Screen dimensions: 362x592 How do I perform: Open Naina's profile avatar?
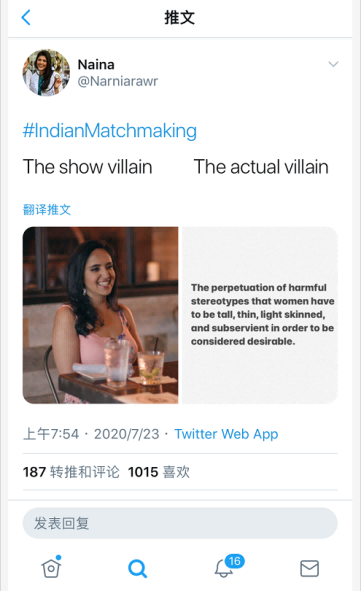(46, 72)
